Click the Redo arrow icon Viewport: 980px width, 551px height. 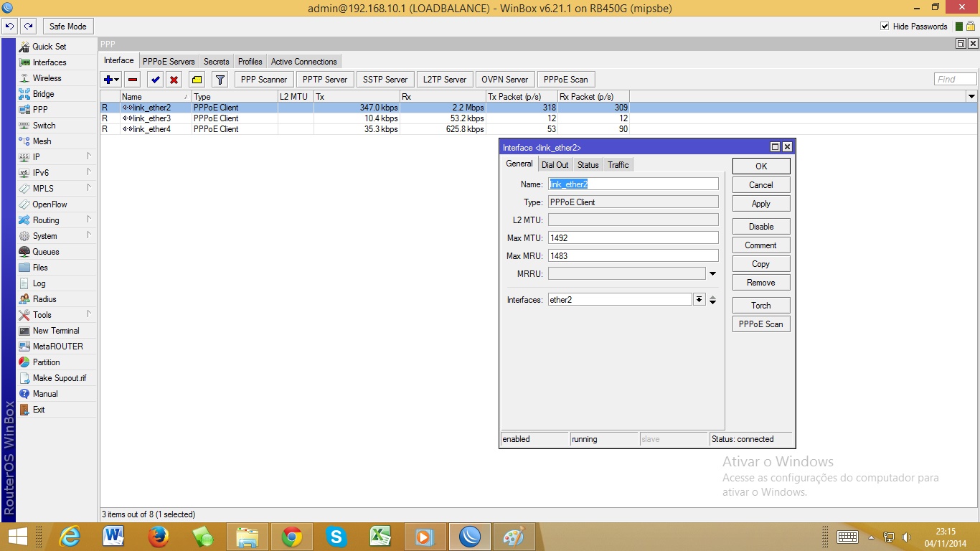coord(28,27)
